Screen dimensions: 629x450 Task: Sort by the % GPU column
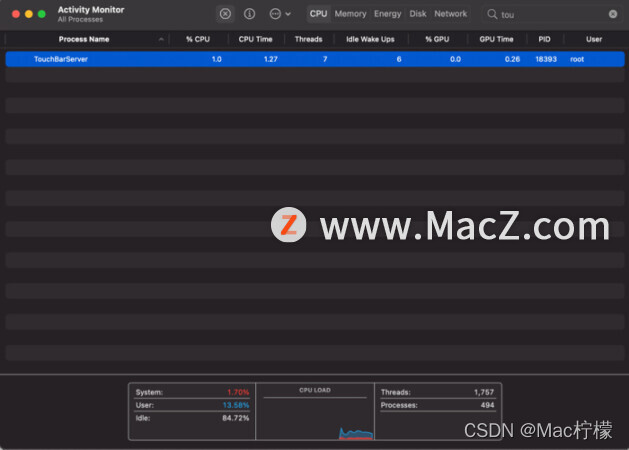(x=437, y=39)
